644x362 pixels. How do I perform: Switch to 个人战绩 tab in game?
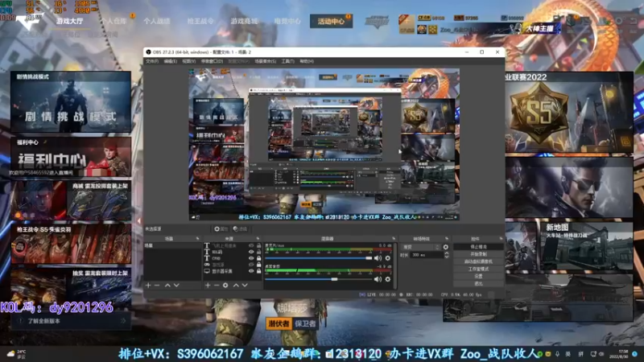coord(157,21)
